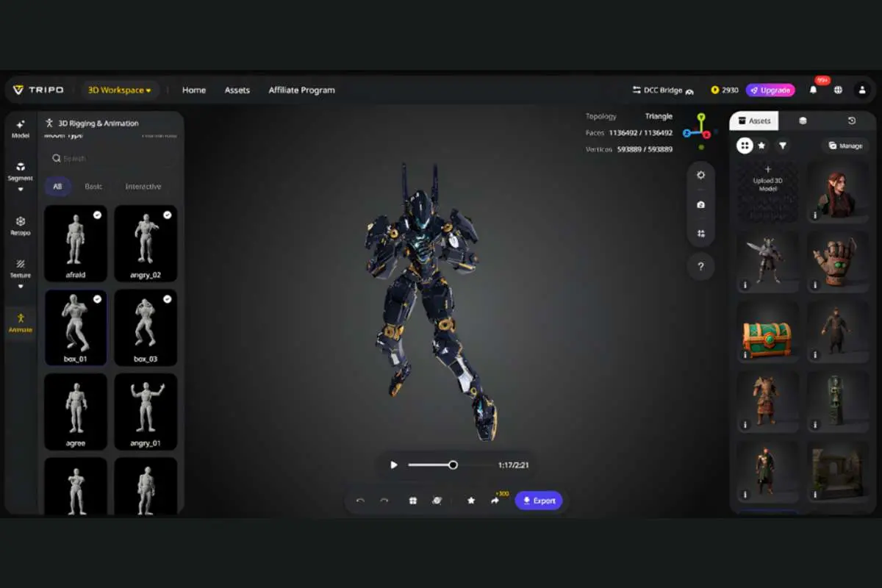Screen dimensions: 882x588
Task: Open the Retopo tool in left sidebar
Action: click(21, 226)
